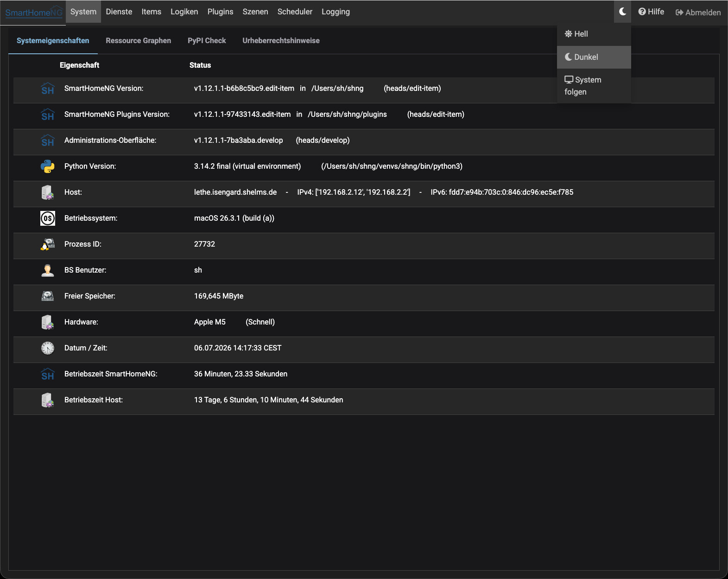Open the Dienste menu
Image resolution: width=728 pixels, height=579 pixels.
(x=119, y=12)
